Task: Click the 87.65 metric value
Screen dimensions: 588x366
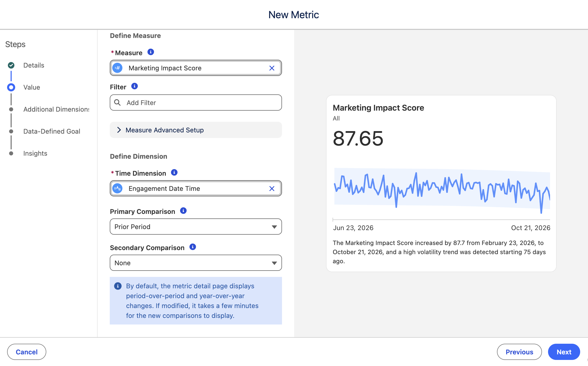Action: pyautogui.click(x=358, y=138)
